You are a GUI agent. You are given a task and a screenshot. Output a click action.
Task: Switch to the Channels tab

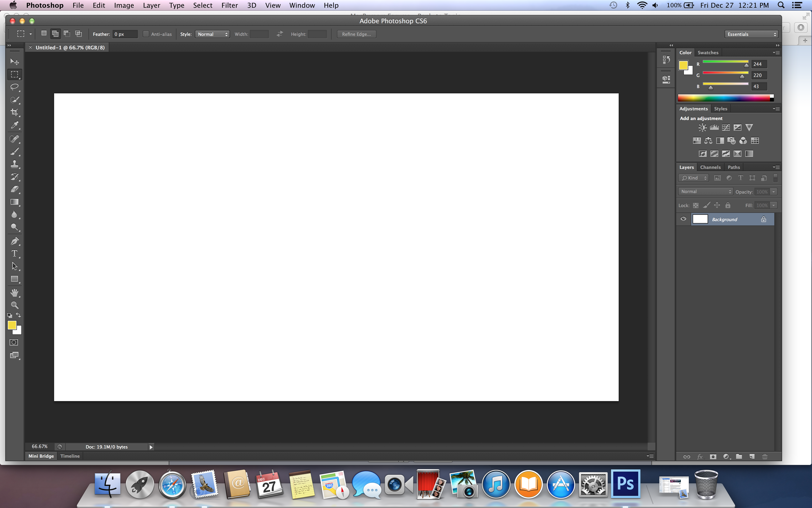tap(710, 167)
